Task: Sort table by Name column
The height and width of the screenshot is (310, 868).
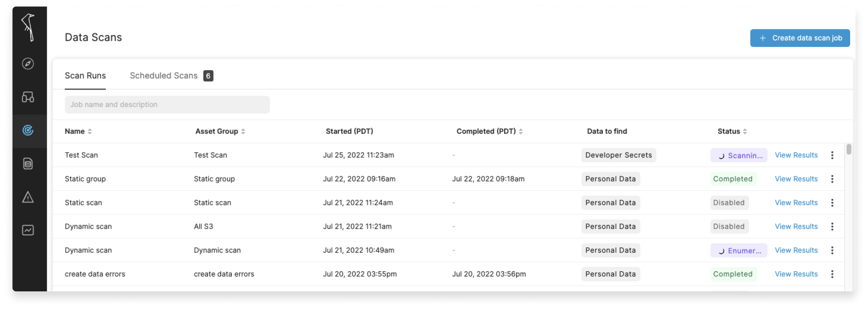Action: tap(90, 131)
